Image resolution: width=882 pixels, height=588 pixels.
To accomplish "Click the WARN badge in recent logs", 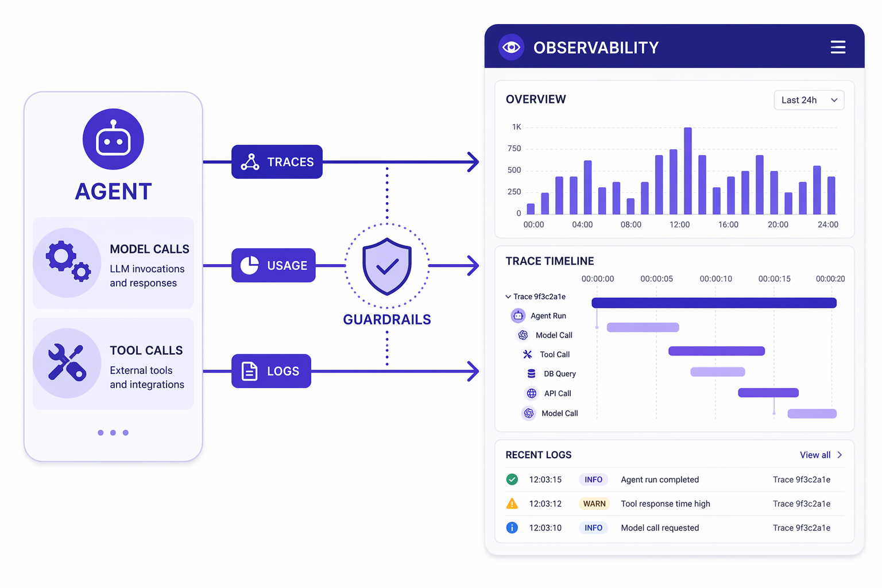I will 594,504.
